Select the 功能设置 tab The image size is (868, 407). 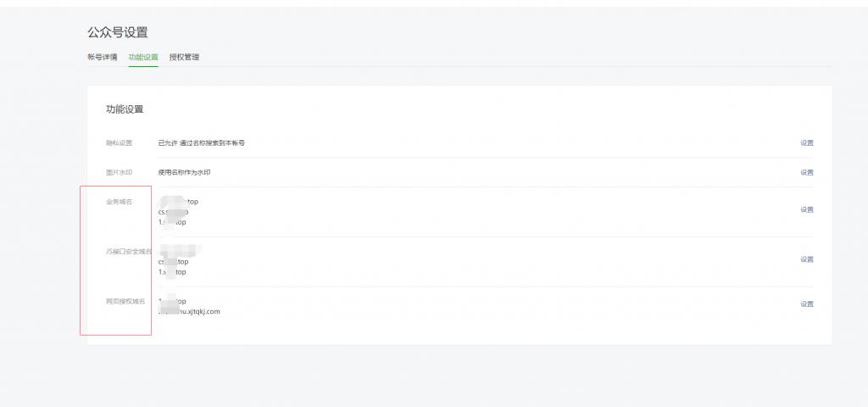143,57
